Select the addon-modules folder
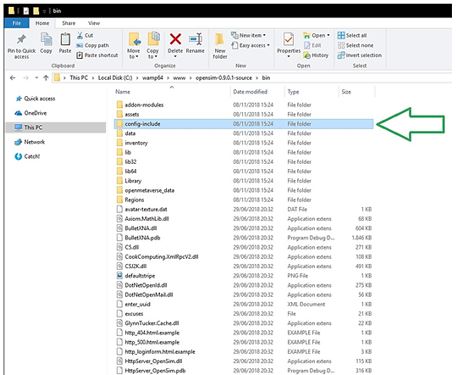The image size is (456, 375). (x=144, y=105)
